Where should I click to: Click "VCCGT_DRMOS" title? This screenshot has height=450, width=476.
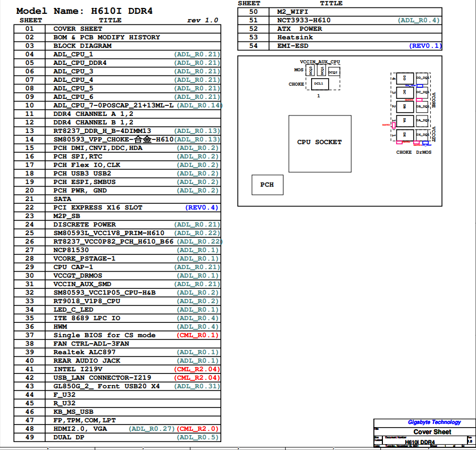tap(78, 276)
